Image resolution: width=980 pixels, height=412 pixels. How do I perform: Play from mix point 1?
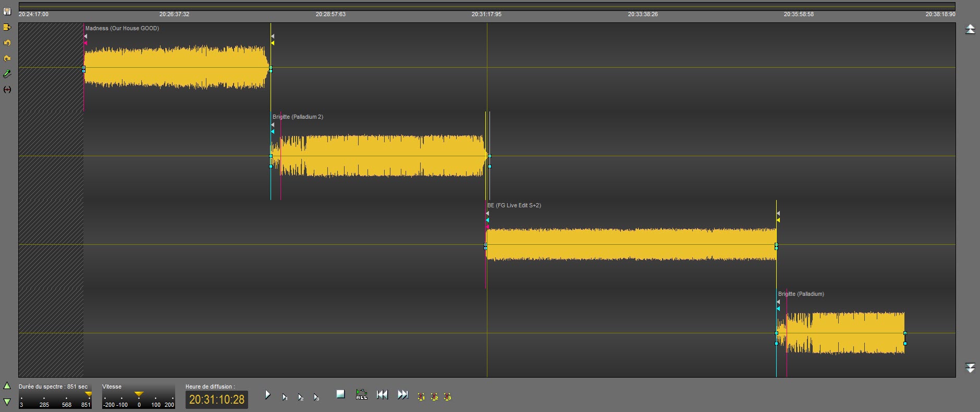285,397
